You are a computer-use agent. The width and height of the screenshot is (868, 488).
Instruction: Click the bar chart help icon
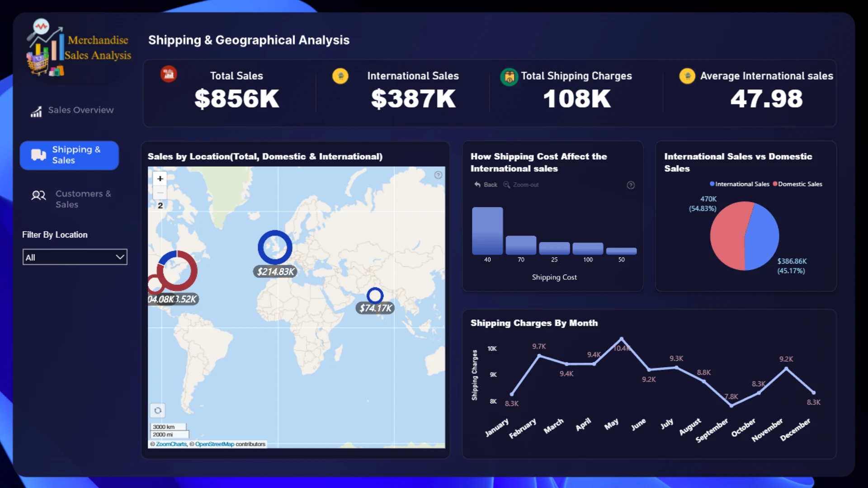(x=631, y=185)
